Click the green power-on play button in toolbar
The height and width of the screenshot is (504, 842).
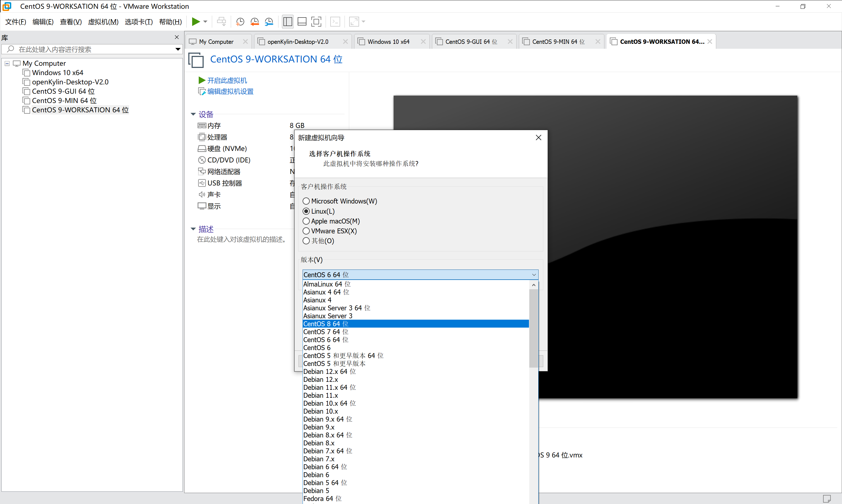(196, 22)
